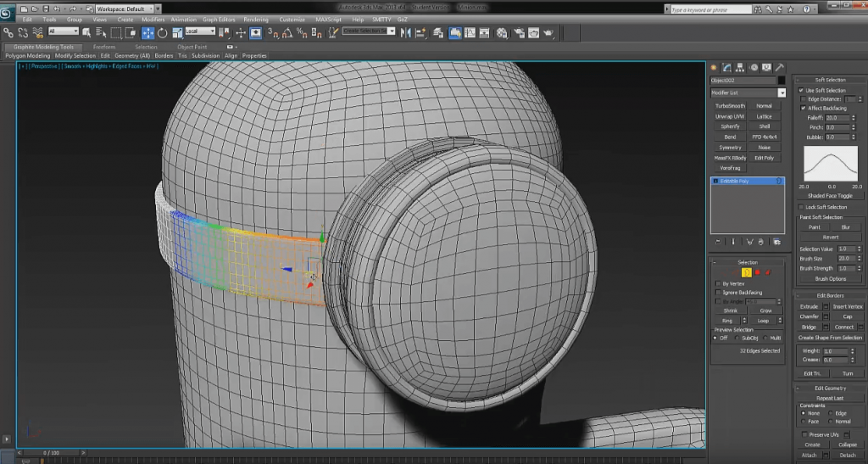Click the object color swatch beside Object002
Viewport: 868px width, 464px height.
pos(782,80)
